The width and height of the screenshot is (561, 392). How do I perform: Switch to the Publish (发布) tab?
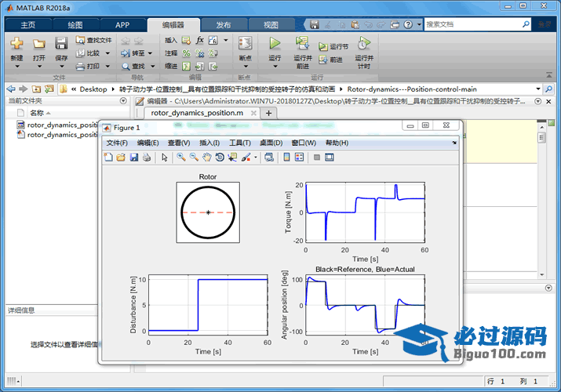pos(224,25)
